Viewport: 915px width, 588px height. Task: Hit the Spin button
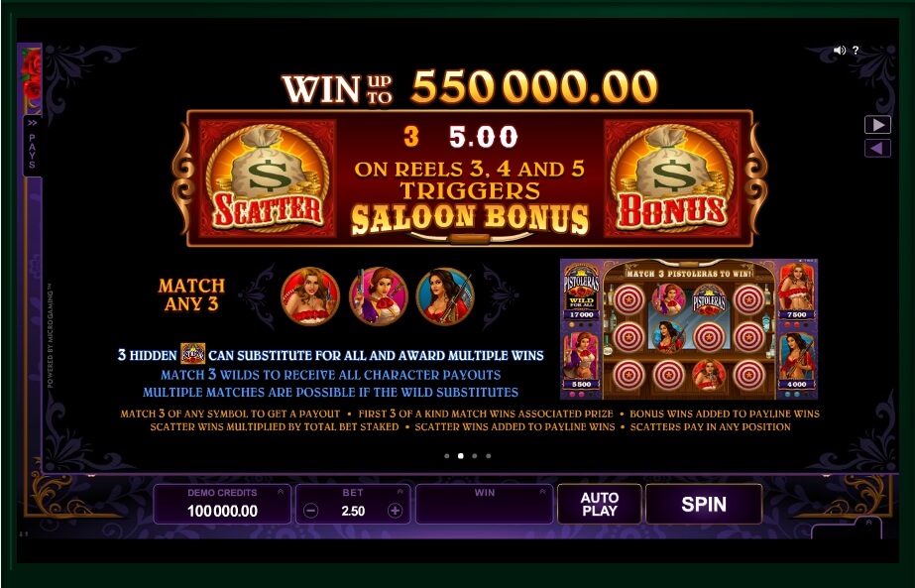[704, 504]
